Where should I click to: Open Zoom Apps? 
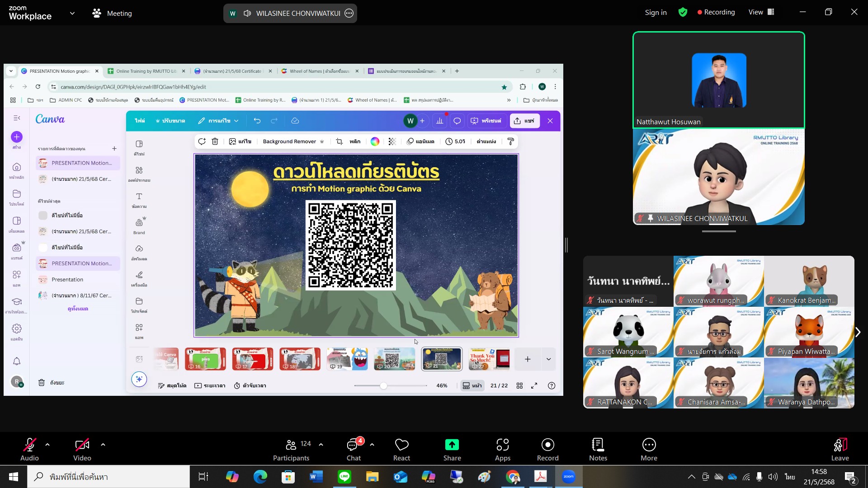[x=502, y=449]
